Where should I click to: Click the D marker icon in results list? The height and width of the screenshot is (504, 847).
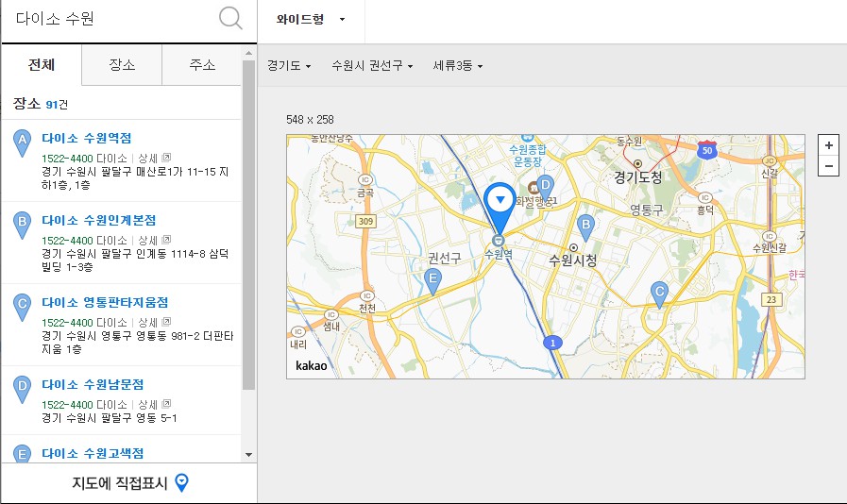[x=22, y=389]
